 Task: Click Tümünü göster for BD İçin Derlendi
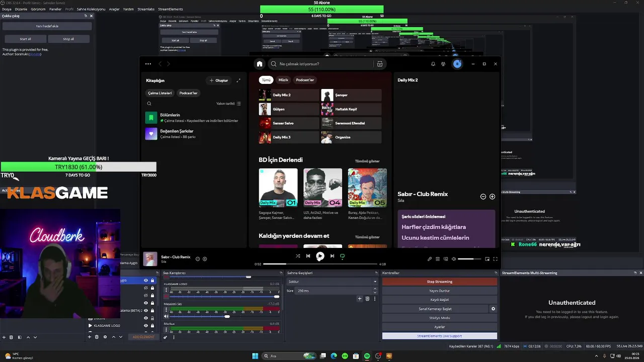click(367, 161)
